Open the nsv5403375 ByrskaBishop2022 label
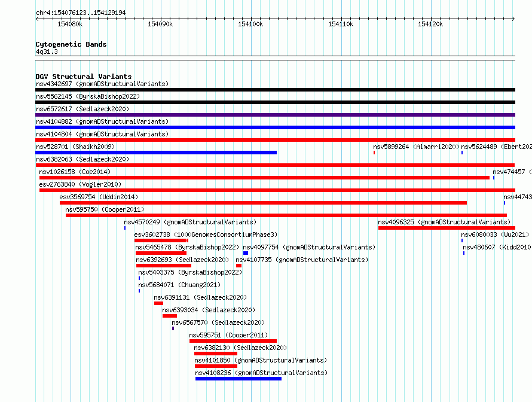Viewport: 532px width, 402px height. (190, 272)
